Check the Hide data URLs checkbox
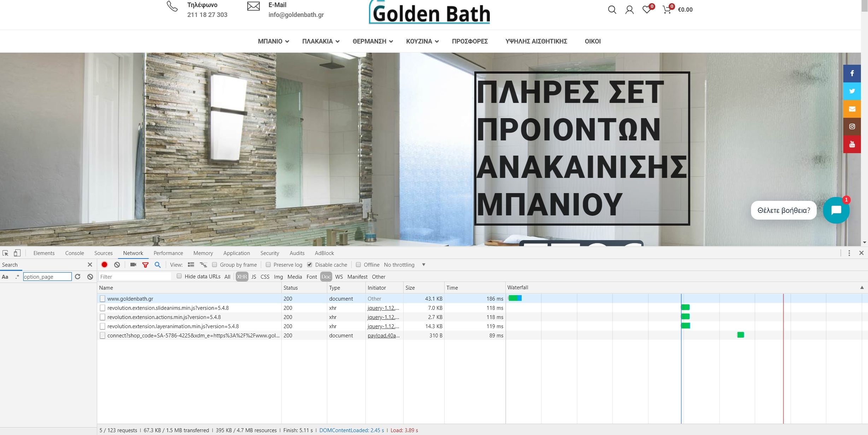The height and width of the screenshot is (435, 868). (x=179, y=276)
